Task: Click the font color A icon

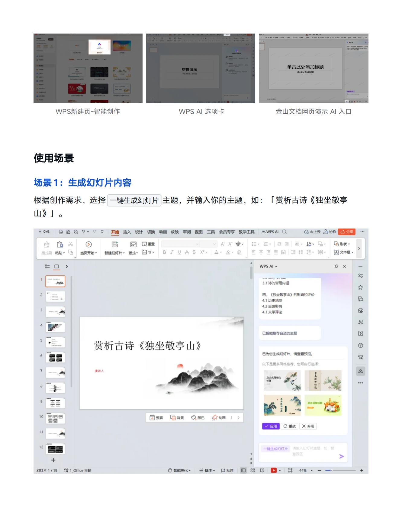Action: (216, 252)
